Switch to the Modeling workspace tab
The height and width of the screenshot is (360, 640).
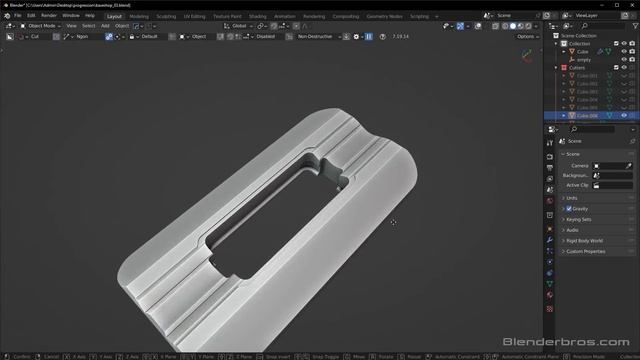139,16
